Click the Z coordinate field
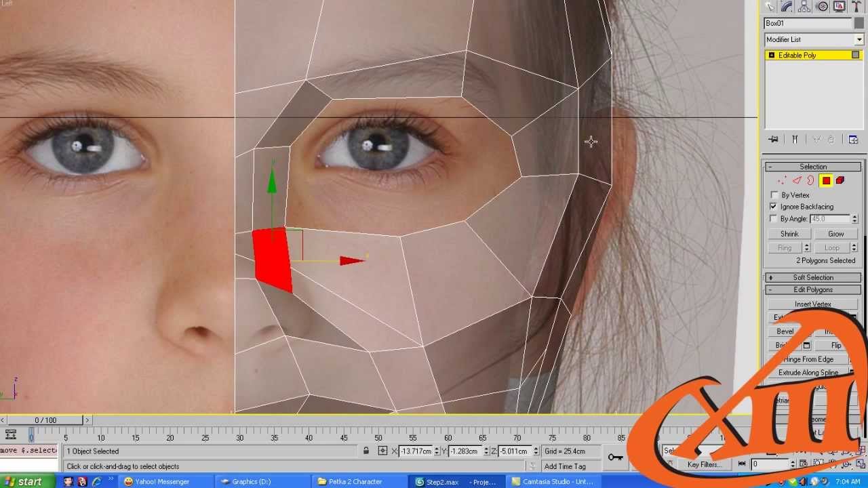 click(514, 451)
